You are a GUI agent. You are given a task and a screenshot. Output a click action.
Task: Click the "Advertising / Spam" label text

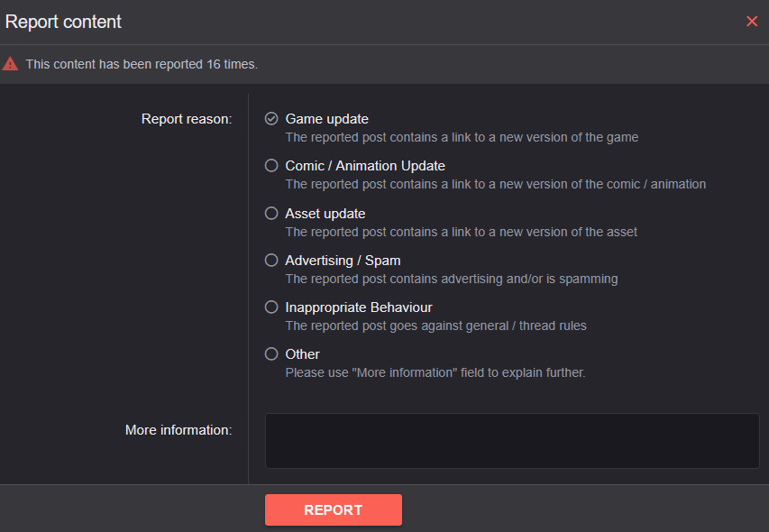pyautogui.click(x=343, y=261)
